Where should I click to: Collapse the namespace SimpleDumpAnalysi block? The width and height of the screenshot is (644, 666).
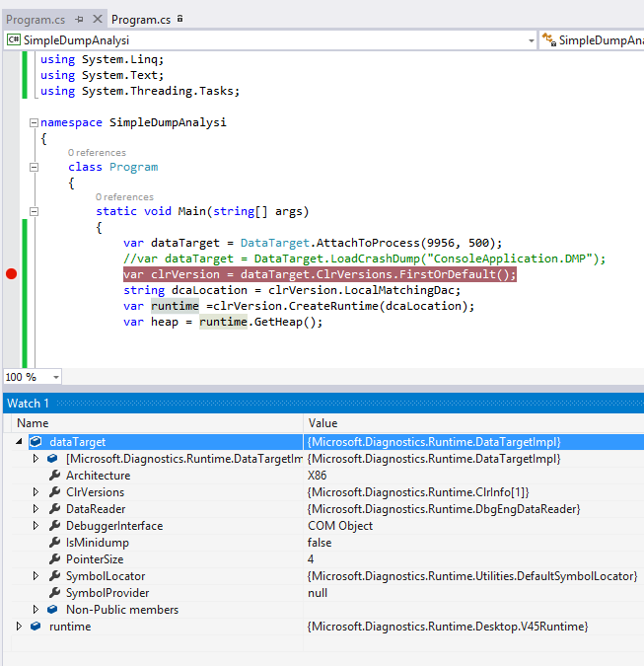point(34,122)
